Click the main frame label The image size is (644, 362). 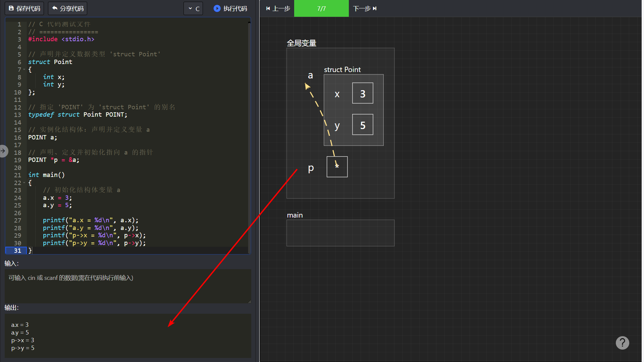(295, 215)
